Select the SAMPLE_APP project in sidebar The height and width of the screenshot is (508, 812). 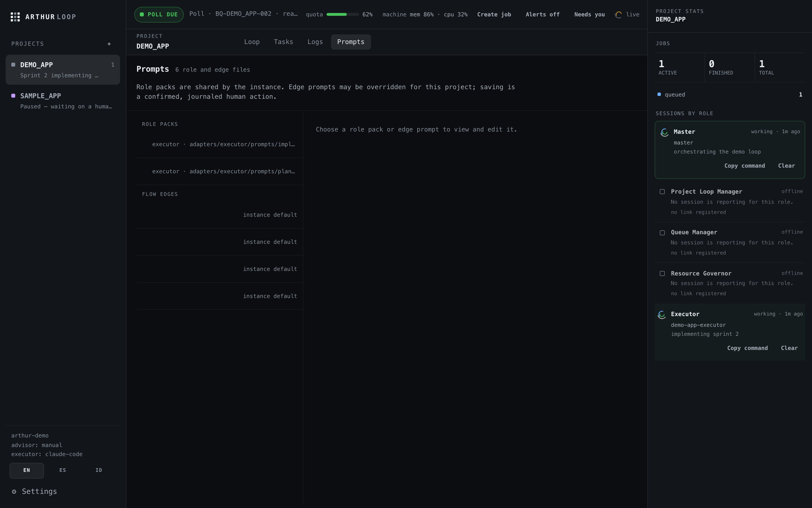pyautogui.click(x=63, y=101)
